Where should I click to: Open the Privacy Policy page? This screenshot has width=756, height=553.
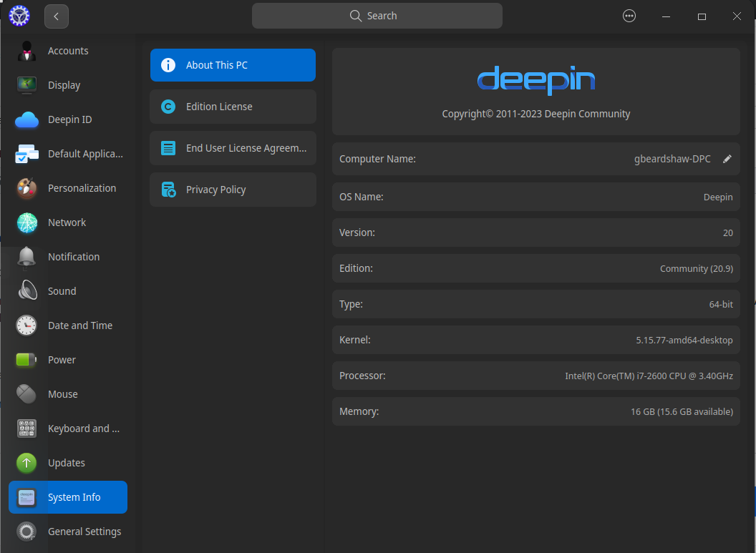click(x=233, y=190)
